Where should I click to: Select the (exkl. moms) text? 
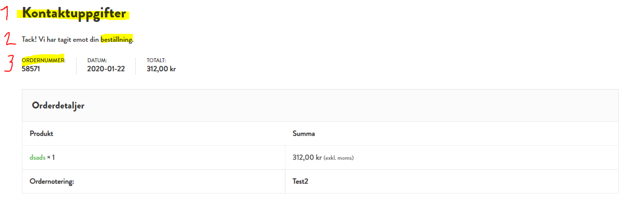(x=339, y=158)
